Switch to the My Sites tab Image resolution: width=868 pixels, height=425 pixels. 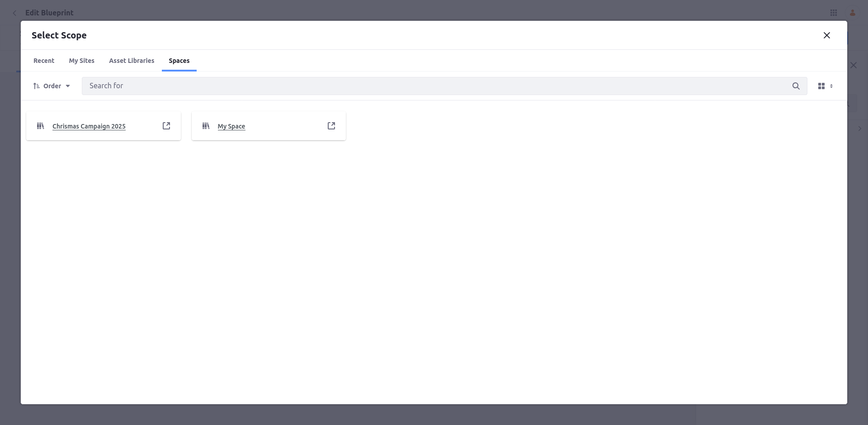pos(81,61)
